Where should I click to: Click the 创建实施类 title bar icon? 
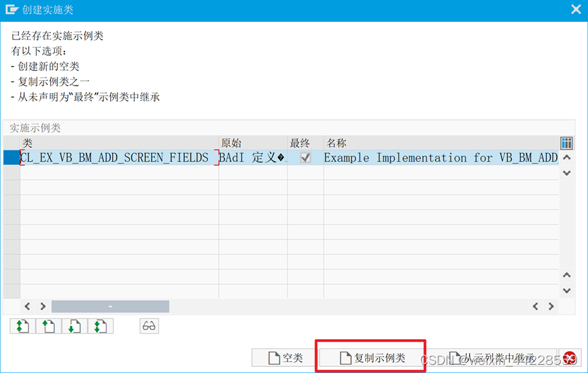coord(12,10)
